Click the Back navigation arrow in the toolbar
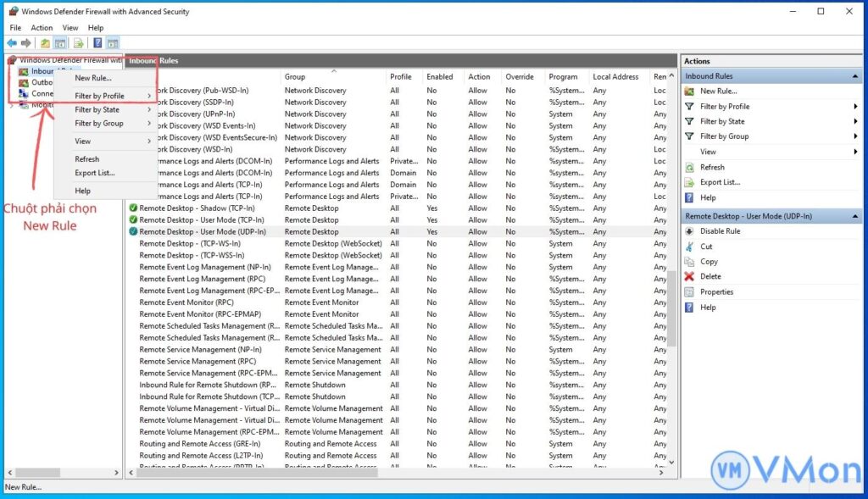 [x=12, y=42]
